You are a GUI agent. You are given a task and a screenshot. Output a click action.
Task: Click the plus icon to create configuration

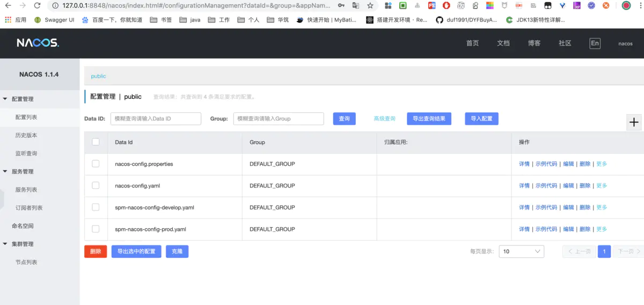(634, 122)
